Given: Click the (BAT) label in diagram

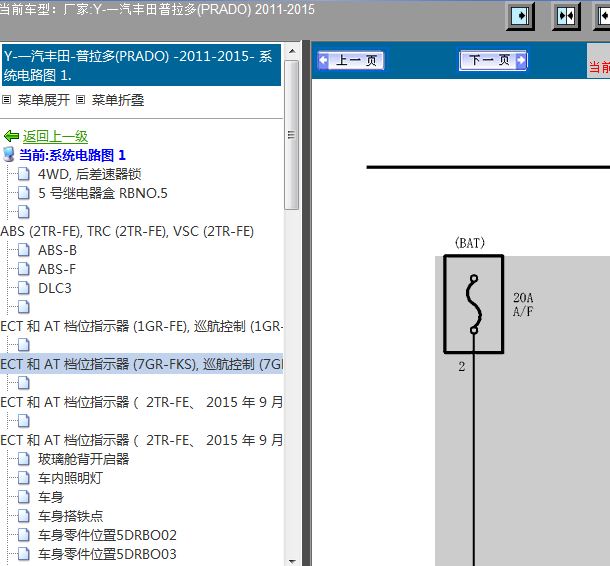Looking at the screenshot, I should point(470,243).
